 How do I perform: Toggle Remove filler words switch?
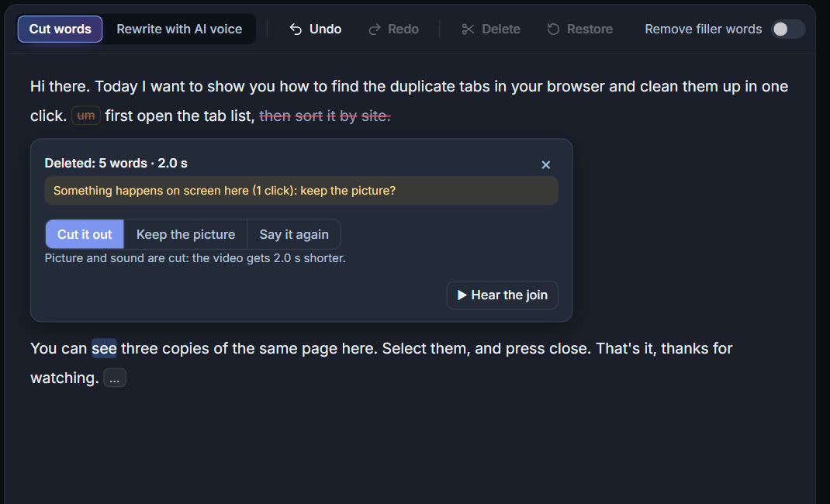coord(787,29)
